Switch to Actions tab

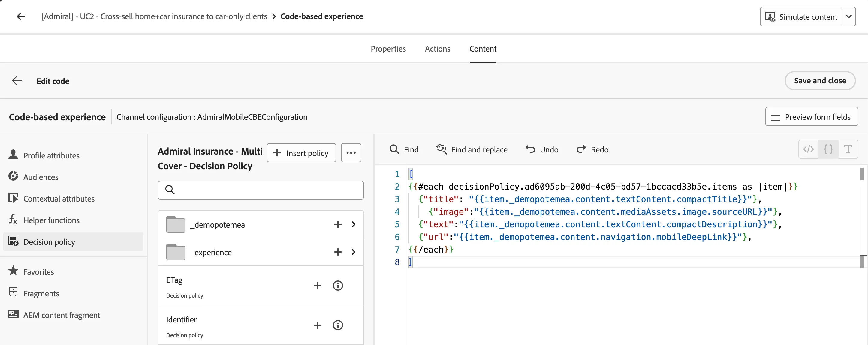coord(437,49)
